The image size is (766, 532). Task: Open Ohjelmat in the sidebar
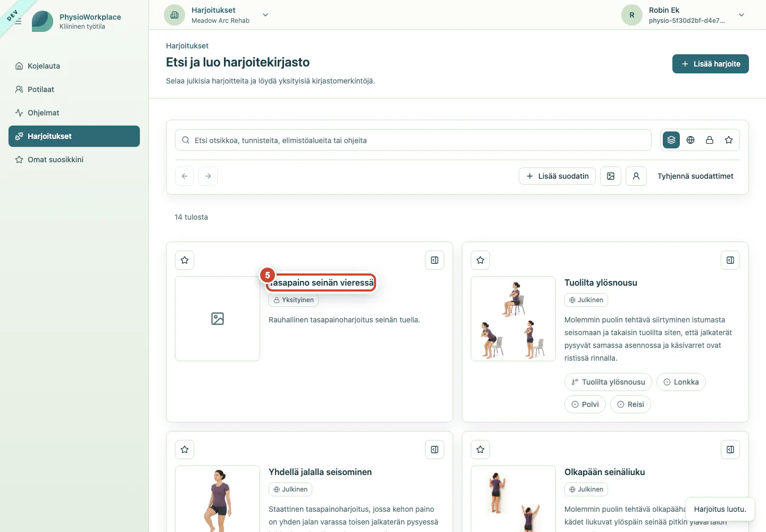click(x=74, y=113)
